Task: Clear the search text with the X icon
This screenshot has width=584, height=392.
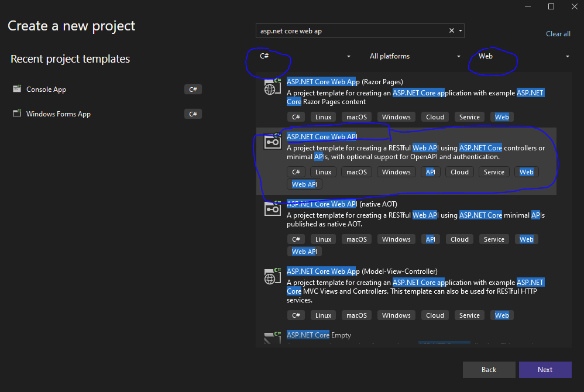Action: click(451, 30)
